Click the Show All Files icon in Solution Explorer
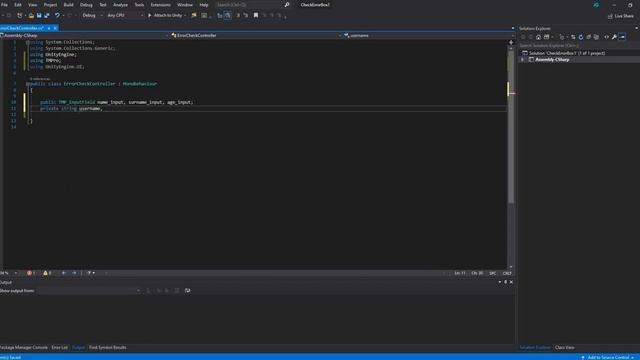The height and width of the screenshot is (360, 640). click(x=596, y=37)
